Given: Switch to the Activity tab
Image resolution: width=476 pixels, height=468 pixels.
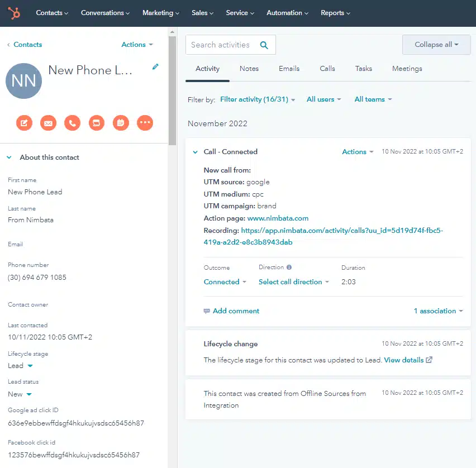Looking at the screenshot, I should pos(207,69).
